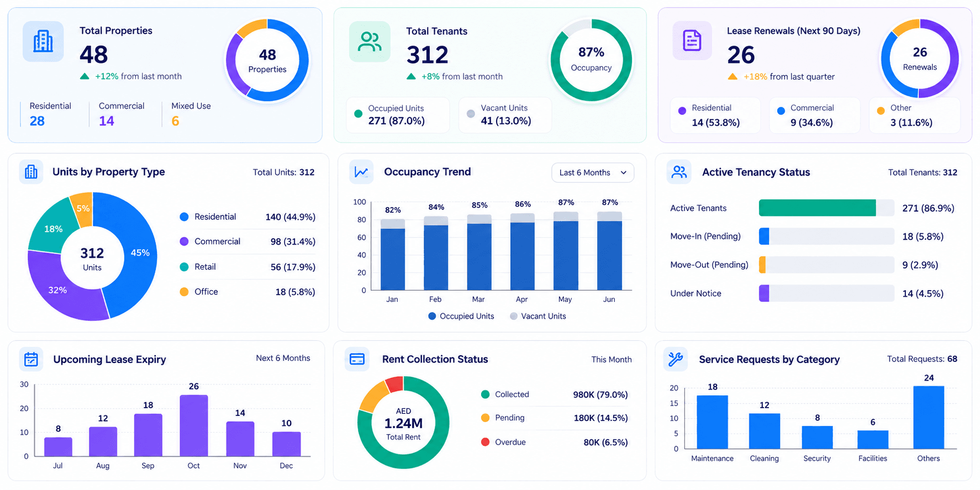Viewport: 980px width, 490px height.
Task: Select the Commercial 9 (34.6%) renewals card
Action: click(x=815, y=115)
